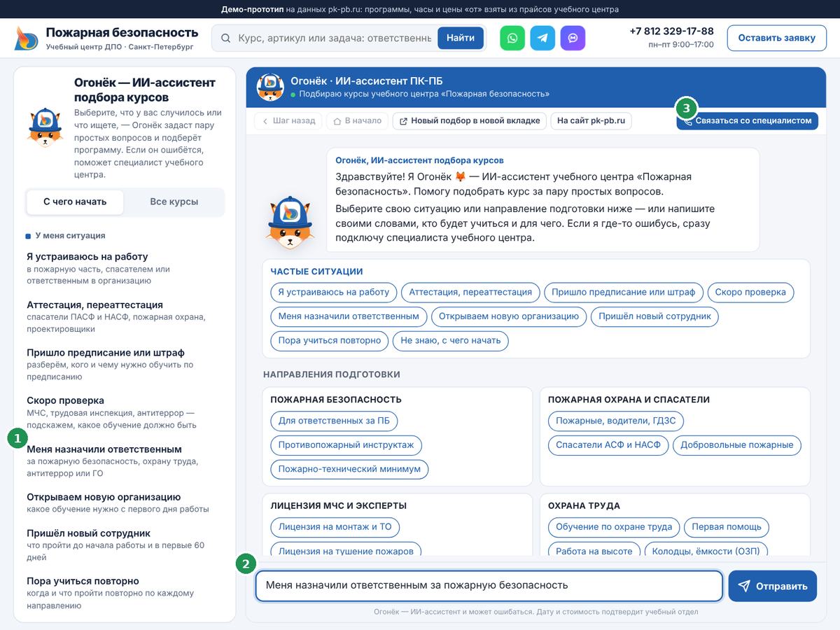
Task: Click the Найти search button
Action: pos(461,38)
